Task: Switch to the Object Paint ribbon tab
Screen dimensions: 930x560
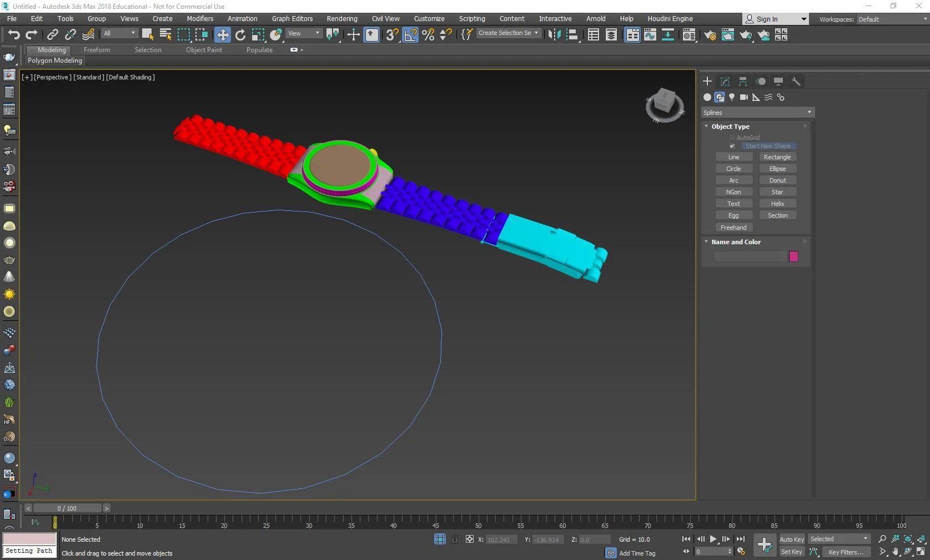Action: point(204,50)
